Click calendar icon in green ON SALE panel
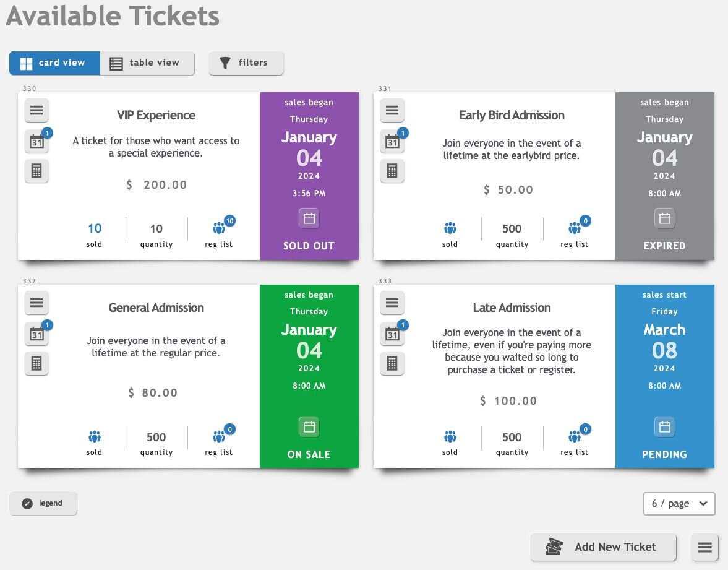Image resolution: width=728 pixels, height=570 pixels. click(x=309, y=427)
